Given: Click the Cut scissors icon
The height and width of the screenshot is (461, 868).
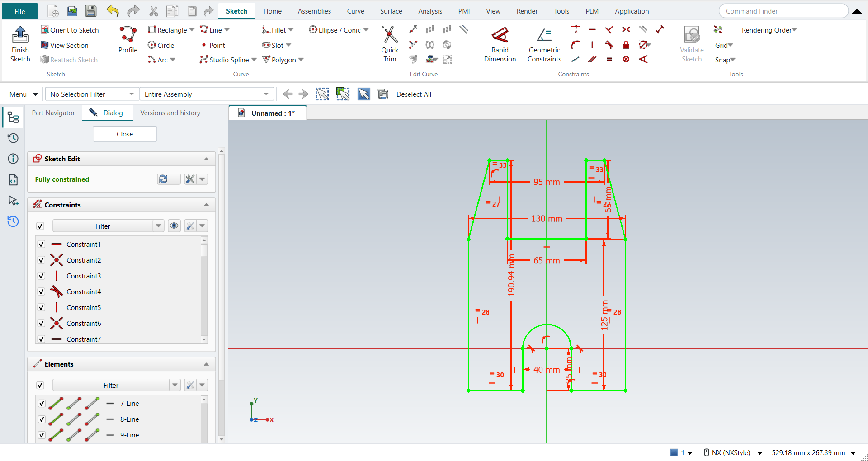Looking at the screenshot, I should click(x=154, y=11).
